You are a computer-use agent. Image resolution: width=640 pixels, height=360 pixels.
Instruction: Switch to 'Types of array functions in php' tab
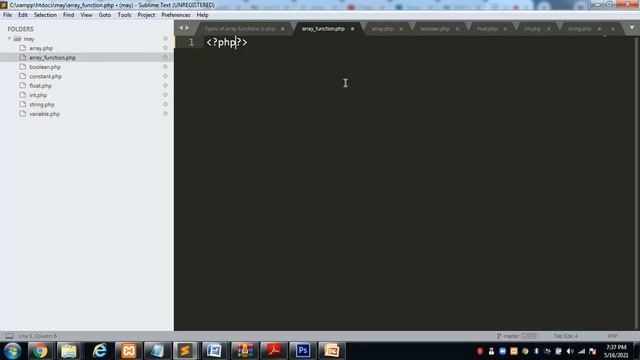240,29
